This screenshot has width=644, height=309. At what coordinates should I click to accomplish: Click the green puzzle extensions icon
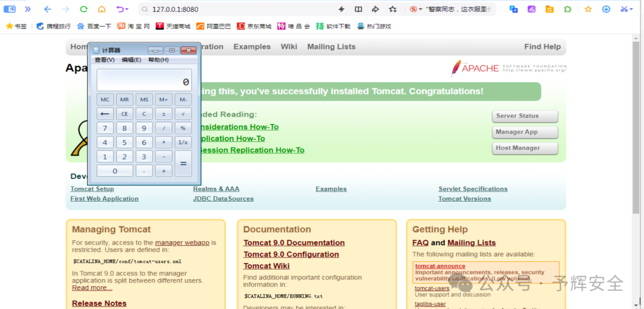[x=568, y=9]
